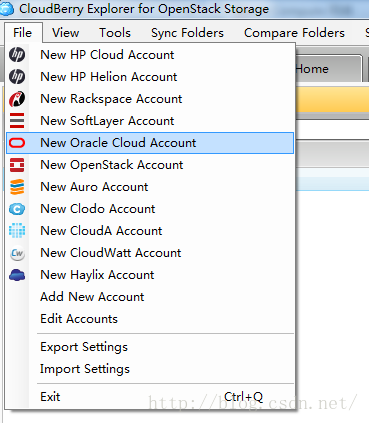Screen dimensions: 369x423
Task: Click the SoftLayer striped icon
Action: (x=17, y=121)
